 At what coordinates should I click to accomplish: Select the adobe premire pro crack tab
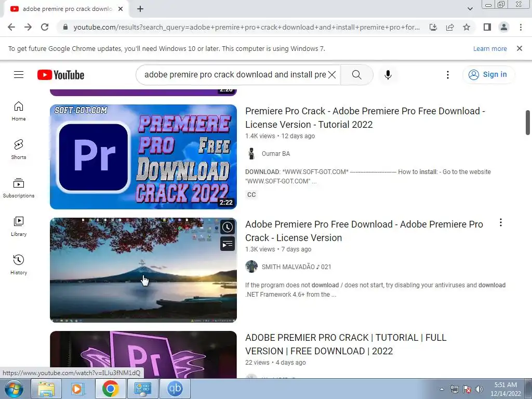point(66,9)
